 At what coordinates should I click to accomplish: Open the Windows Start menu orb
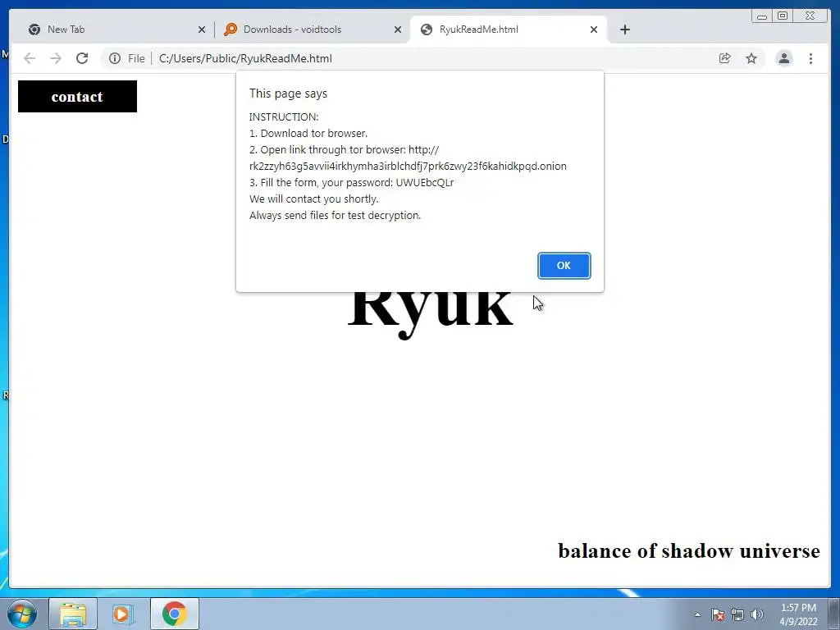[22, 614]
